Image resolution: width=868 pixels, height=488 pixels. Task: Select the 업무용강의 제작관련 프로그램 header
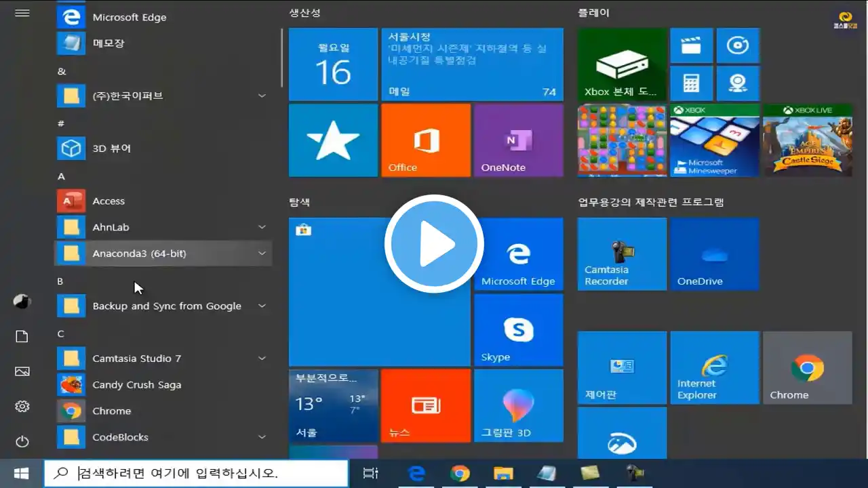[x=651, y=202]
